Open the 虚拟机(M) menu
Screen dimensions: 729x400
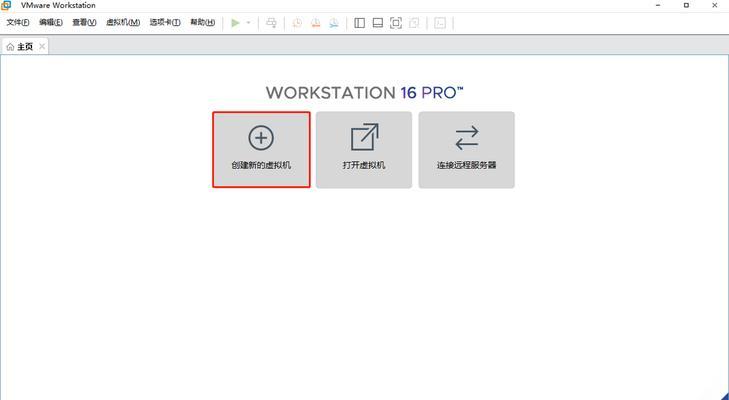point(123,22)
